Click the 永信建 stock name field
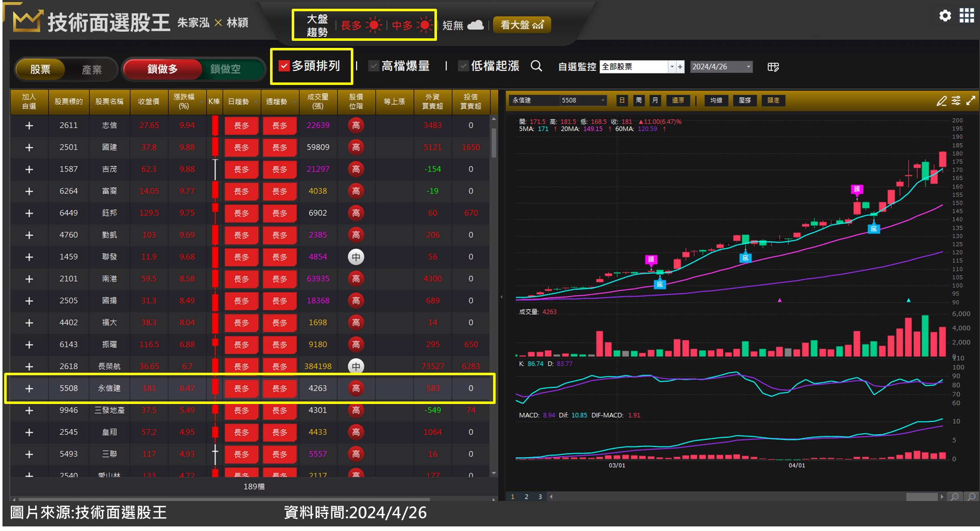The width and height of the screenshot is (980, 531). [x=534, y=100]
